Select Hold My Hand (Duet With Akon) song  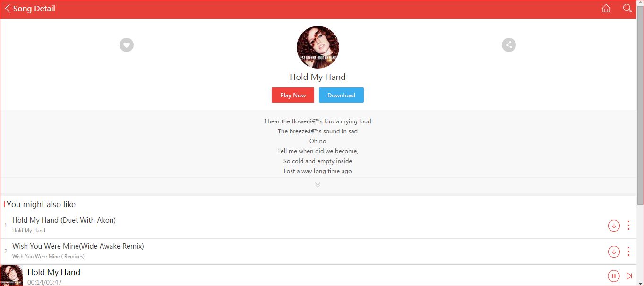point(64,220)
